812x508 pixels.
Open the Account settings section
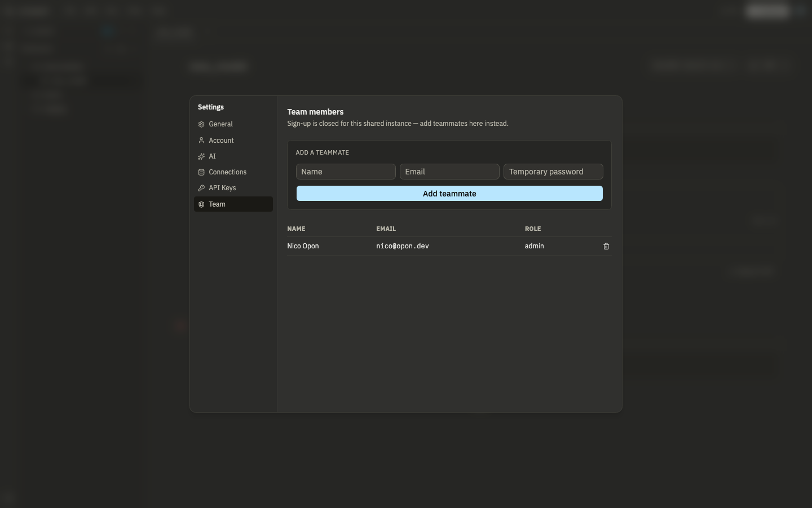click(233, 141)
